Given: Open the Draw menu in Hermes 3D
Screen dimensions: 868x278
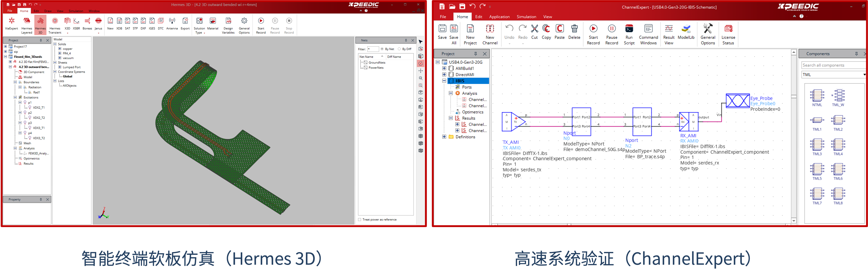Looking at the screenshot, I should (48, 11).
